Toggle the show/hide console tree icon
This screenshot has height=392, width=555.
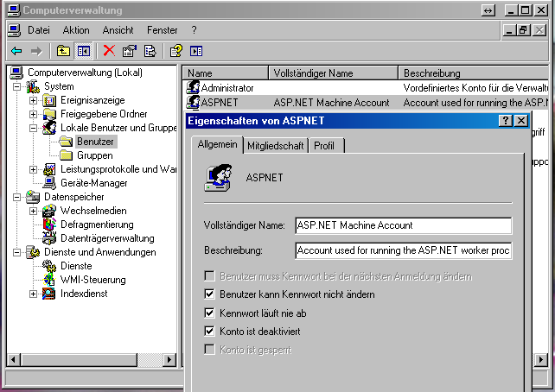tap(84, 51)
